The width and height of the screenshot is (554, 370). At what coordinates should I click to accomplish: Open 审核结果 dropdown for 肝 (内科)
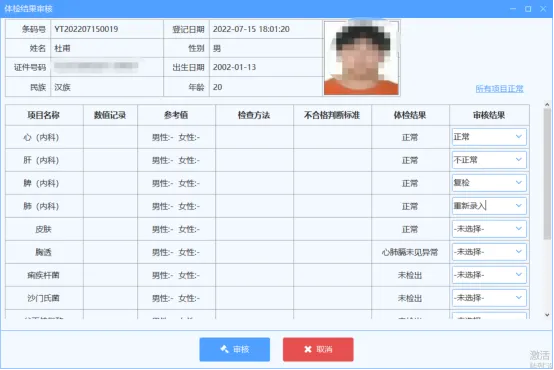point(489,160)
